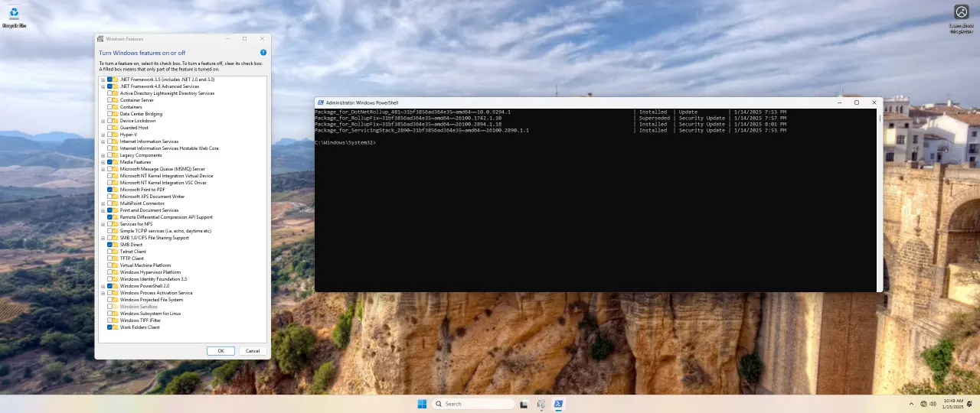This screenshot has height=413, width=980.
Task: Click the taskbar clock showing 10:49 AM
Action: pyautogui.click(x=953, y=404)
